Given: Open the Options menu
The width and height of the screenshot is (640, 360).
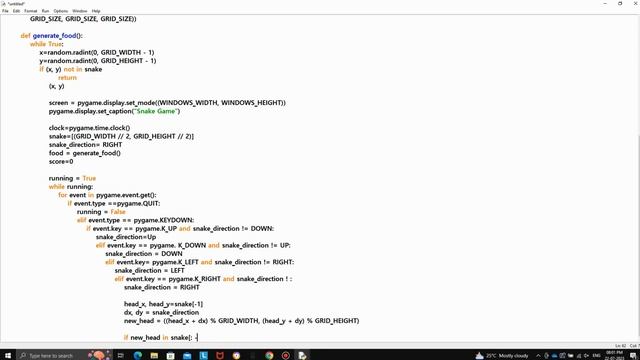Looking at the screenshot, I should 61,11.
